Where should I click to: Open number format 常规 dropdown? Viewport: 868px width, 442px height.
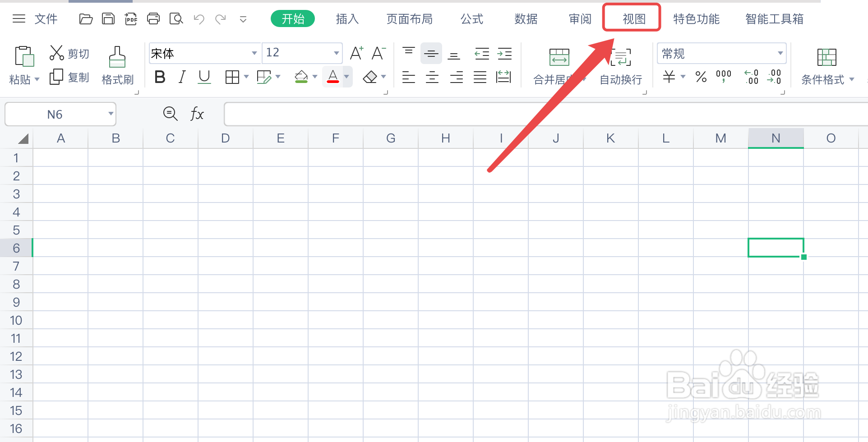[780, 53]
